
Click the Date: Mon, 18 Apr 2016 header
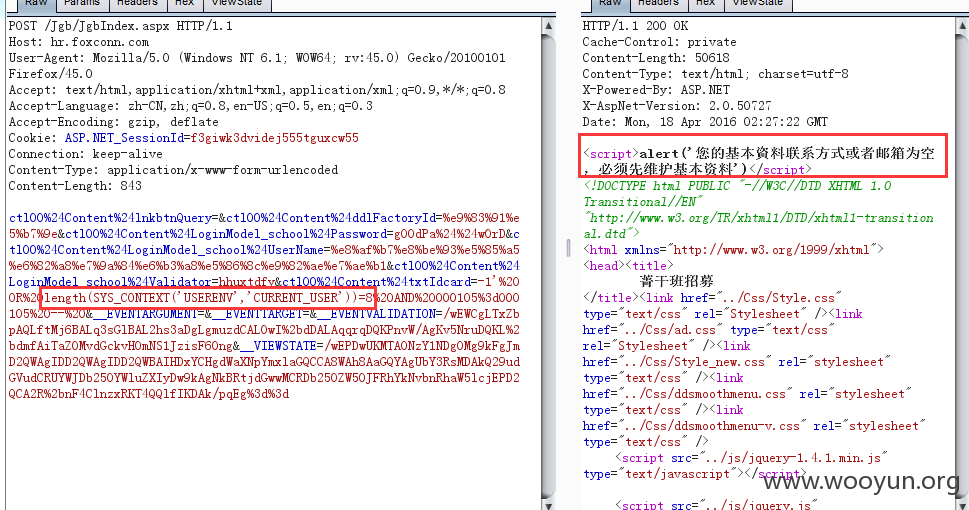705,122
